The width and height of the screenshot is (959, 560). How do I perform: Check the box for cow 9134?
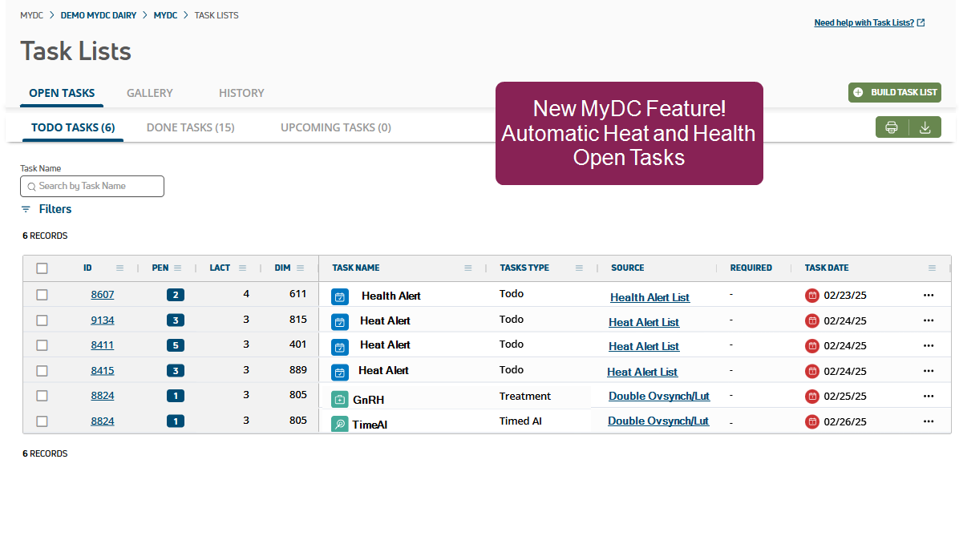click(42, 320)
